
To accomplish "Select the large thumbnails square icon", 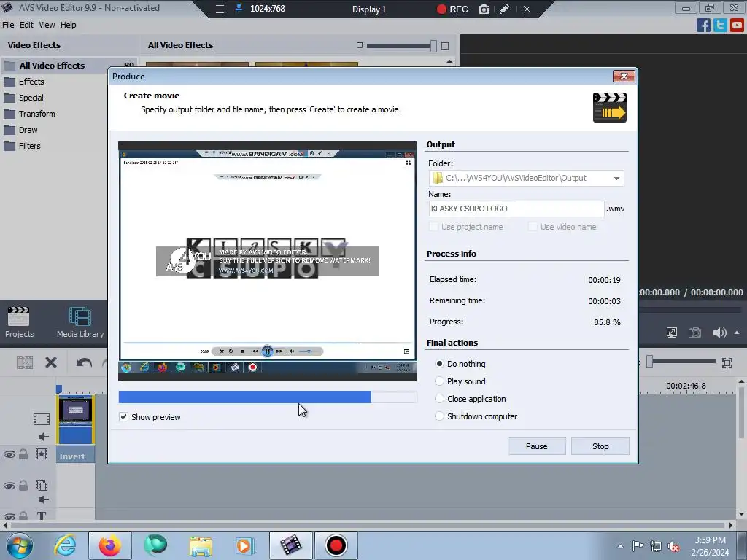I will coord(445,46).
